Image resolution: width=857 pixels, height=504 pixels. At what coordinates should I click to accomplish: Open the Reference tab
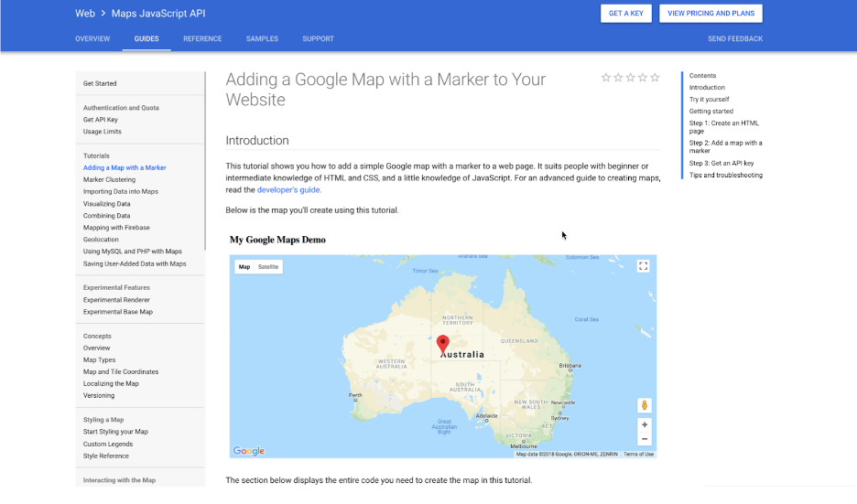pos(202,38)
